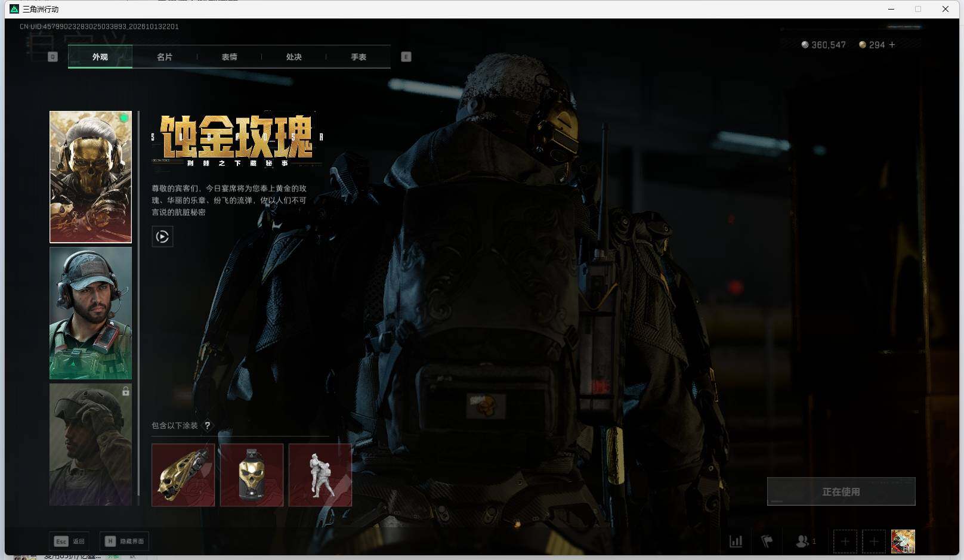Click the second empty squad slot plus
This screenshot has width=964, height=560.
coord(874,542)
